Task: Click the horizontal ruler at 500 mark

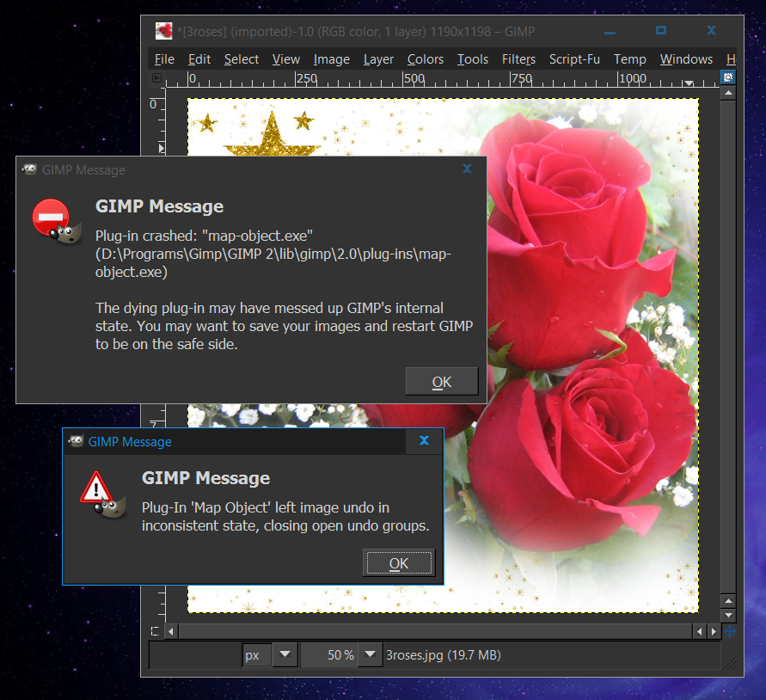Action: [x=414, y=79]
